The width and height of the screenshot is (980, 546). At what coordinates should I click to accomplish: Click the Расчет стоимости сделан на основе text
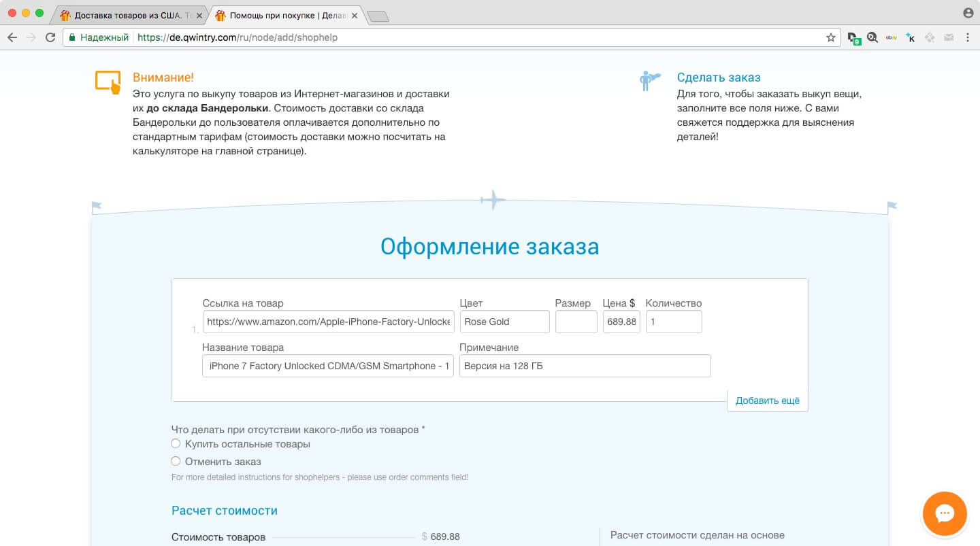pos(698,535)
